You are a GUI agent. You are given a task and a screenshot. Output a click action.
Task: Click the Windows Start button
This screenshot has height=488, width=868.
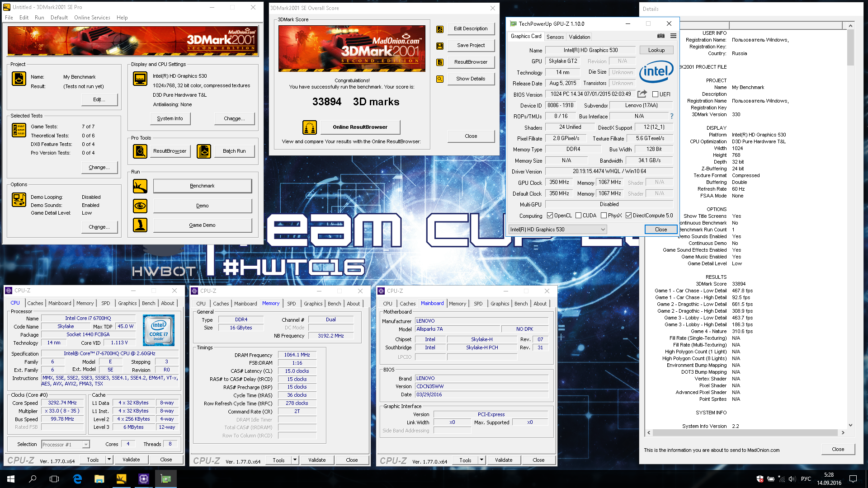click(11, 479)
